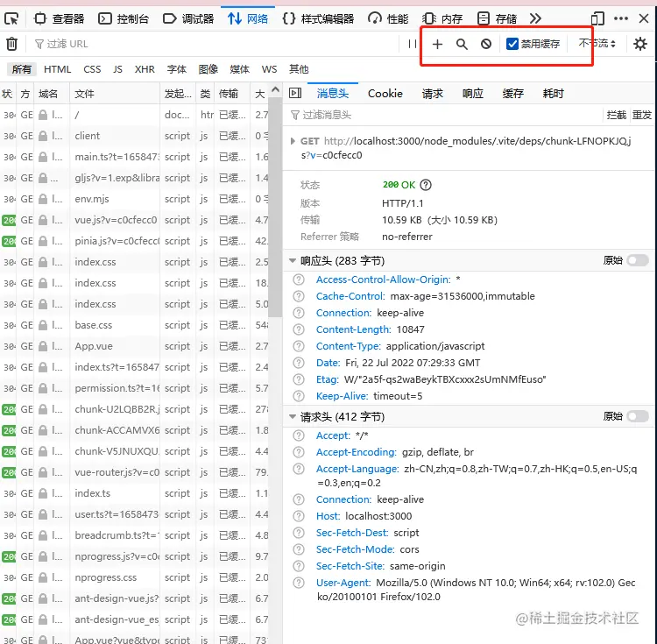Open the 样式编辑器 tab
Screen dimensions: 657x644
(319, 19)
